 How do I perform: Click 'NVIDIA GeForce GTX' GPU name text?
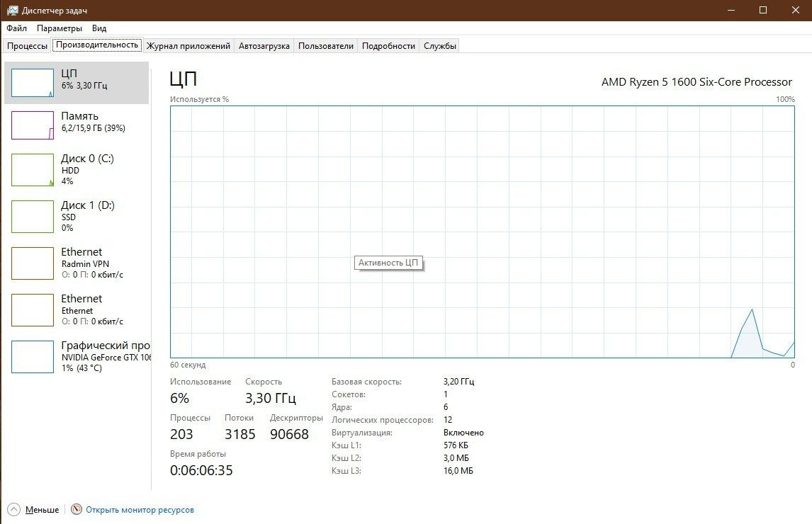(106, 358)
